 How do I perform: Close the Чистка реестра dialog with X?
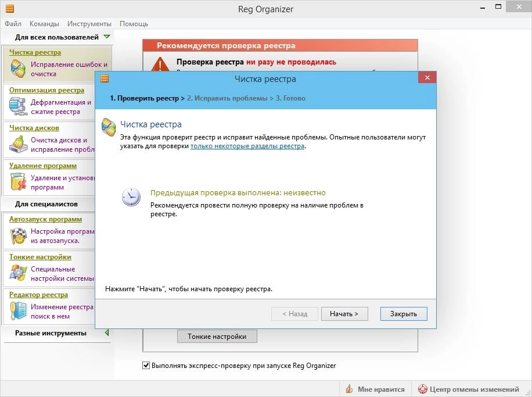click(x=427, y=77)
